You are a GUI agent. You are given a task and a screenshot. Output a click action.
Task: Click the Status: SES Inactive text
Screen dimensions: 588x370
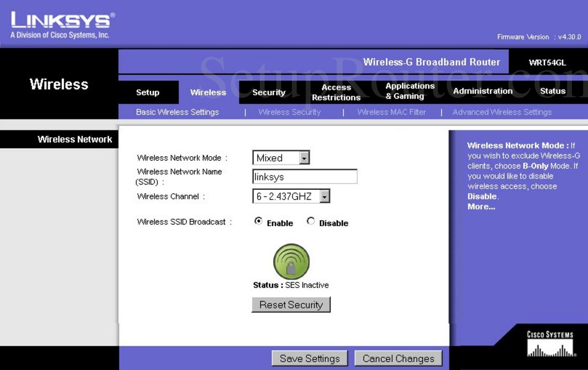click(x=291, y=285)
